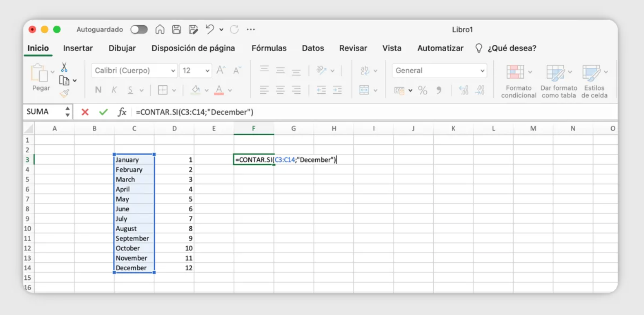Align text right
The width and height of the screenshot is (644, 315).
coord(296,90)
